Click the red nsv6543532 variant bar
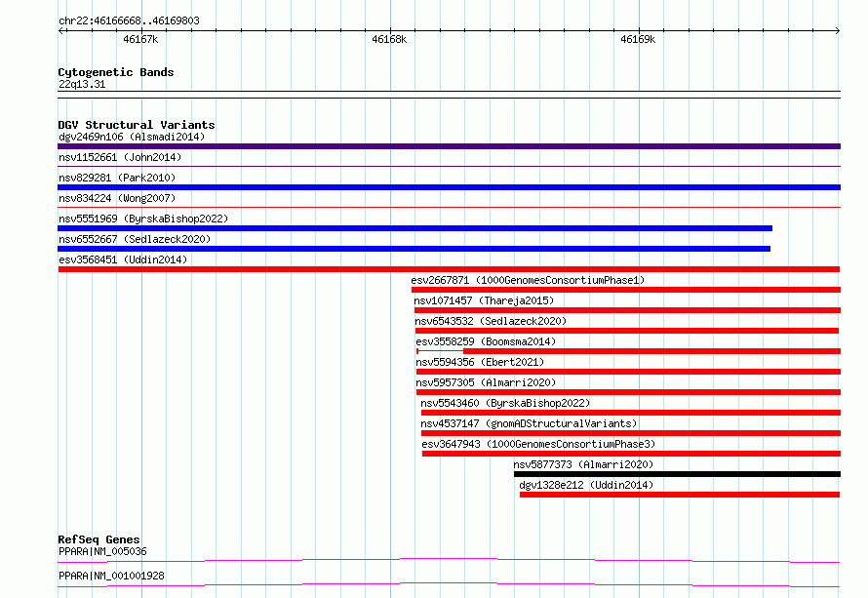 click(627, 331)
